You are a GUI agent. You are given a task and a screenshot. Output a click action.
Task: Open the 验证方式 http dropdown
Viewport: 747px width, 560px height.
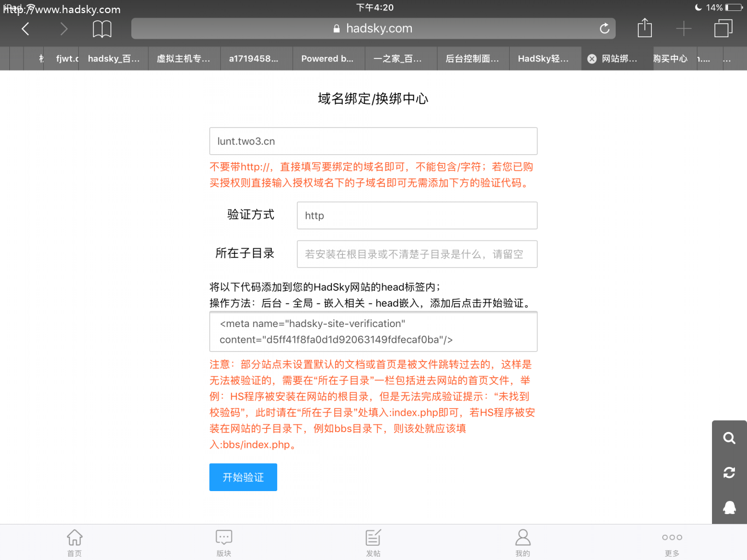click(417, 215)
